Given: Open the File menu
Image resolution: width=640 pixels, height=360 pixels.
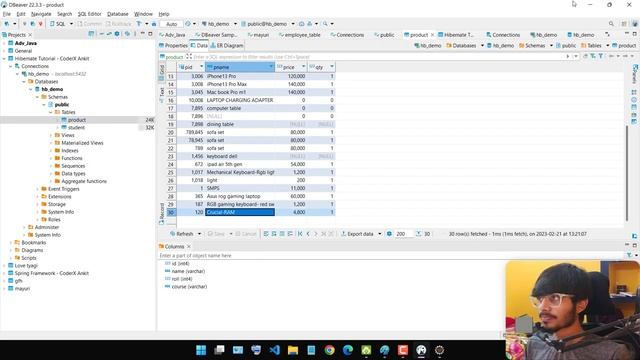Looking at the screenshot, I should click(7, 14).
